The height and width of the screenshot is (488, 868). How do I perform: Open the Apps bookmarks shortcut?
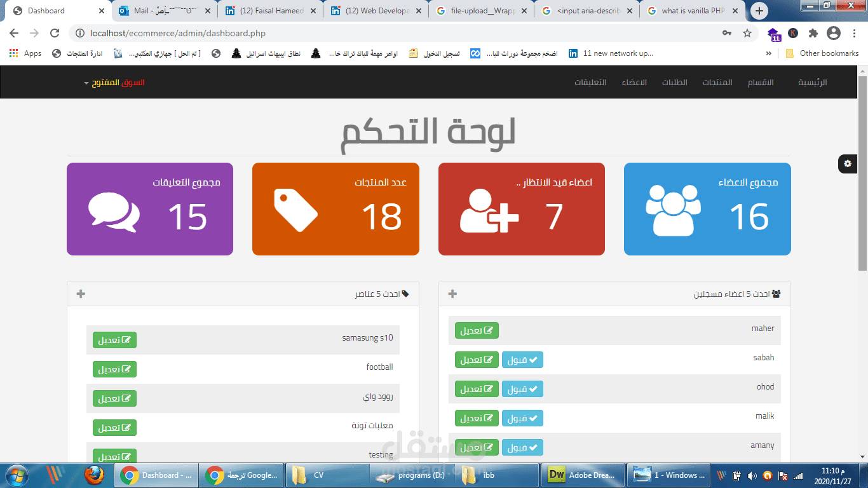[x=25, y=53]
